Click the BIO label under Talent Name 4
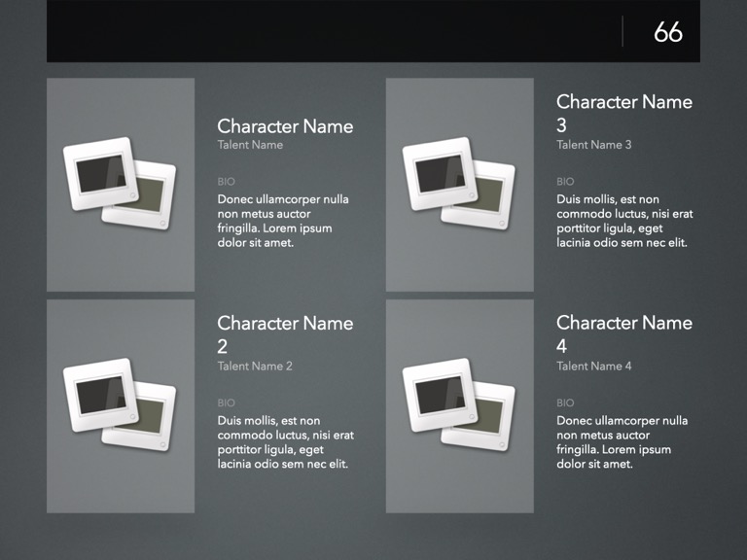 click(565, 402)
